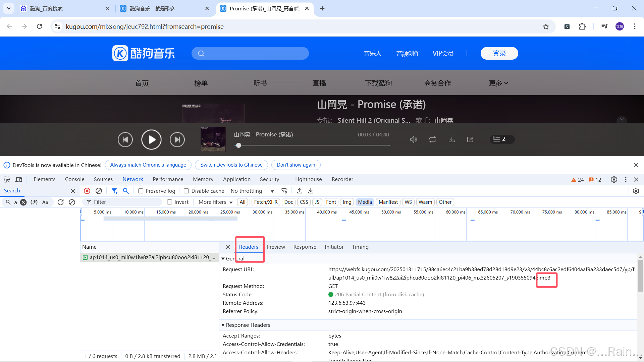Open the No throttling dropdown

252,191
